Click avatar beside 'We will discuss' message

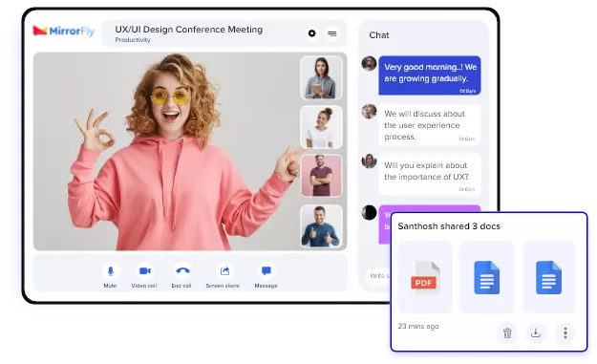pyautogui.click(x=369, y=112)
